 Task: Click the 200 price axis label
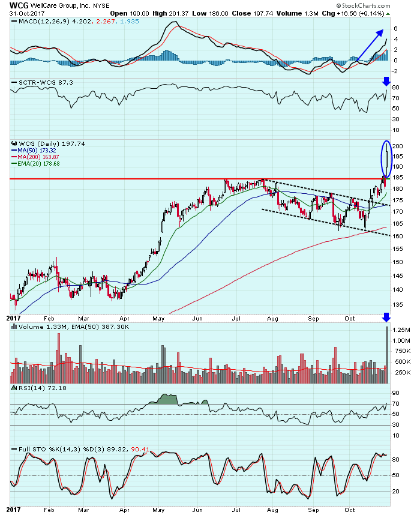(397, 146)
